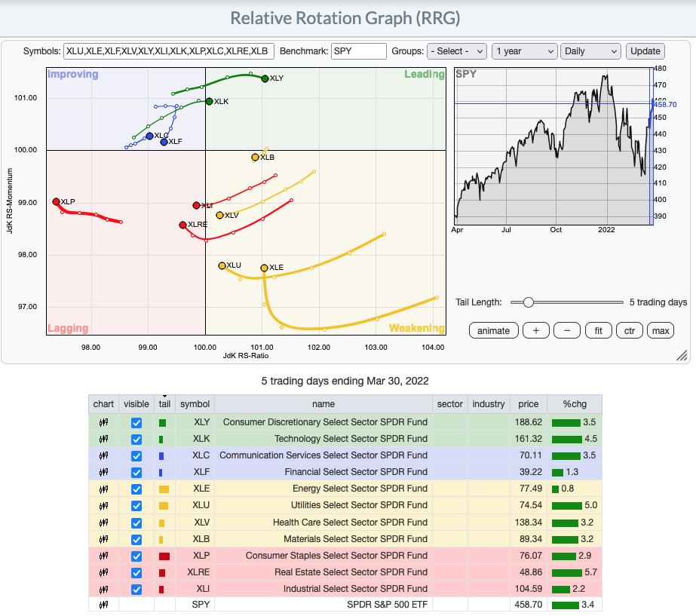Click the resize grip of RRG panel

coord(682,355)
